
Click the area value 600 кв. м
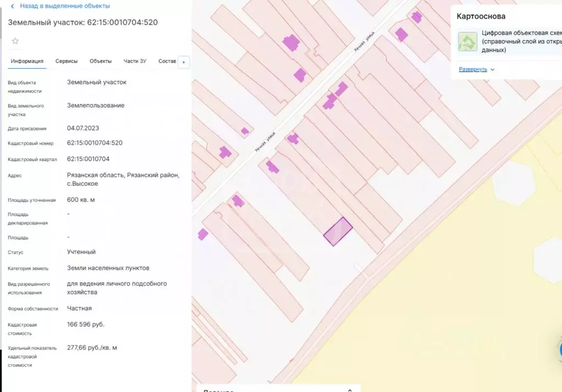pos(81,200)
